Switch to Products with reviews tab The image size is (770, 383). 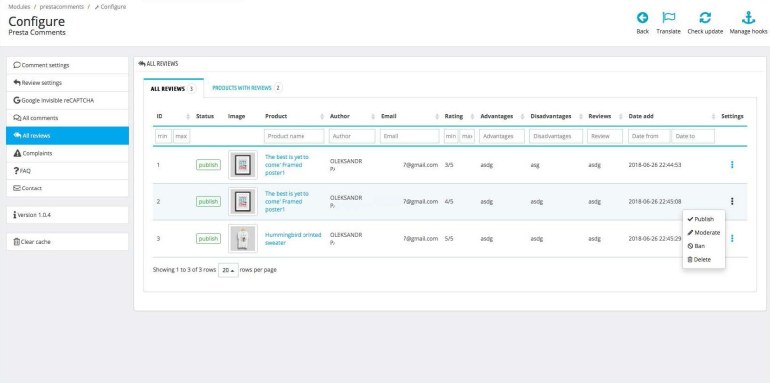(247, 88)
